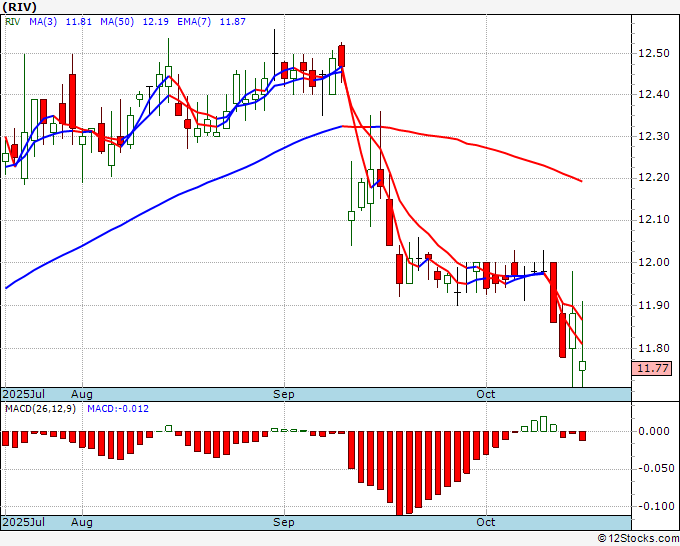Click the MACD:-0.012 value readout

(118, 409)
